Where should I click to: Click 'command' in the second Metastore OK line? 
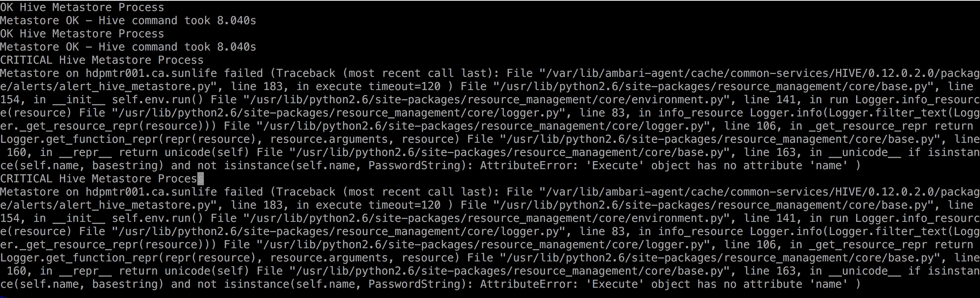[155, 47]
